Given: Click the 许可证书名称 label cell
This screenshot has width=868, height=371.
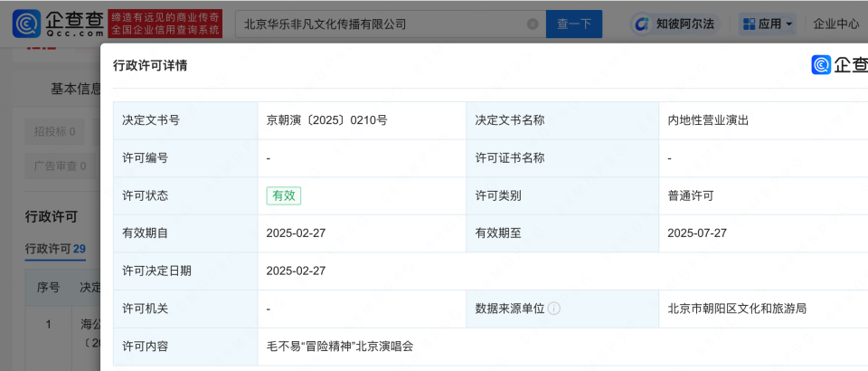Looking at the screenshot, I should 562,157.
